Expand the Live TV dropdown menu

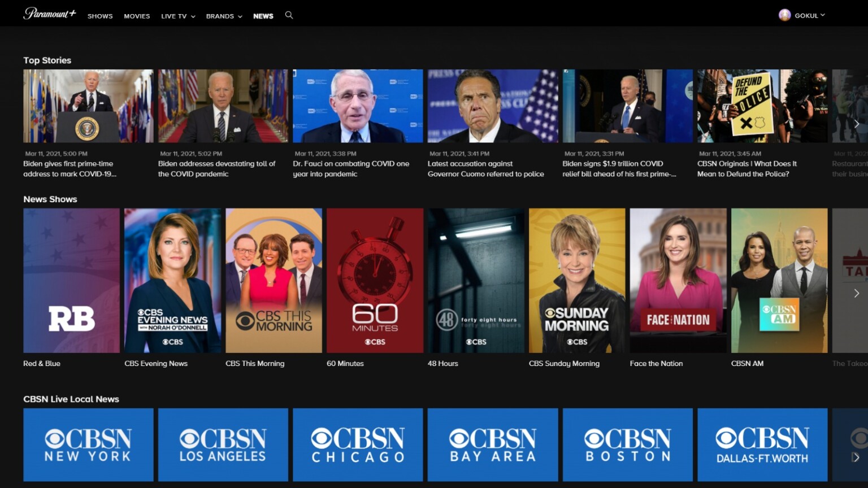[178, 16]
